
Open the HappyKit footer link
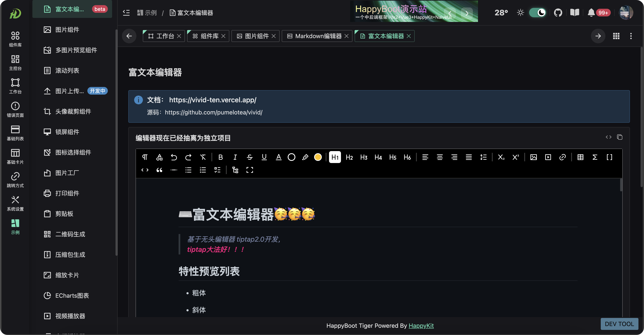click(x=421, y=325)
